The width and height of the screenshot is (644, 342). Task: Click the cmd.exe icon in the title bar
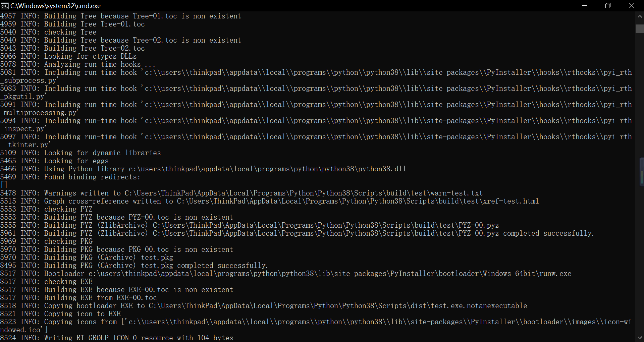pos(5,6)
